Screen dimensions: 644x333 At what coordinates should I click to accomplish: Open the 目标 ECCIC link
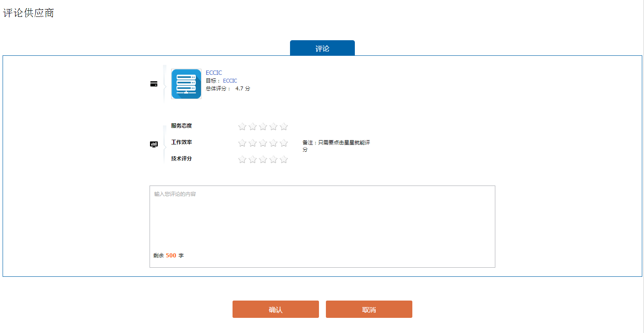(x=230, y=81)
